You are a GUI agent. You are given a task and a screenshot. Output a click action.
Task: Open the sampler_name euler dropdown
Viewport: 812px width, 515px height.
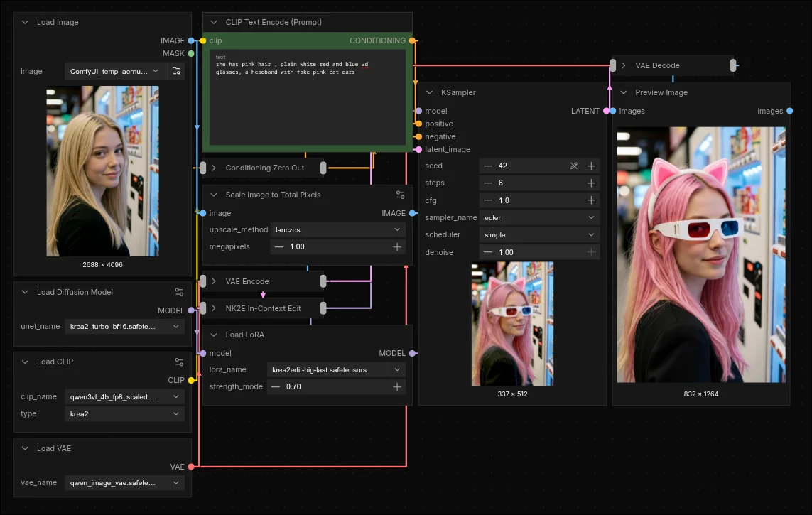tap(539, 218)
